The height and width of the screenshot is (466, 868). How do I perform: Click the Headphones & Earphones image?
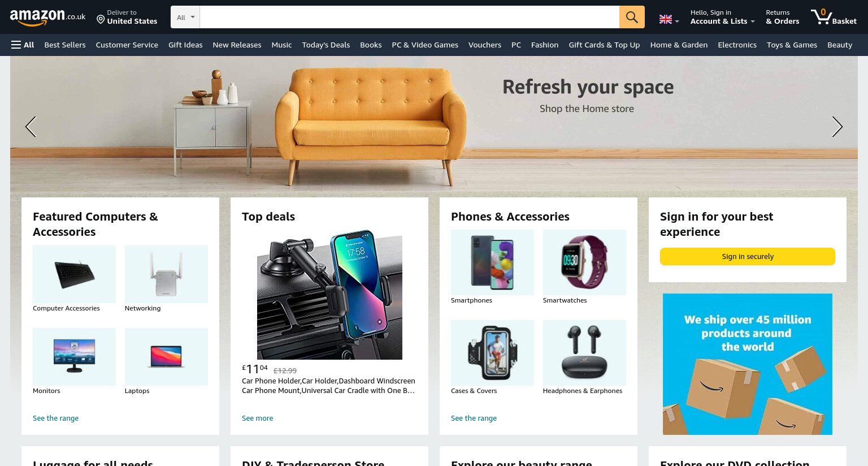point(584,353)
